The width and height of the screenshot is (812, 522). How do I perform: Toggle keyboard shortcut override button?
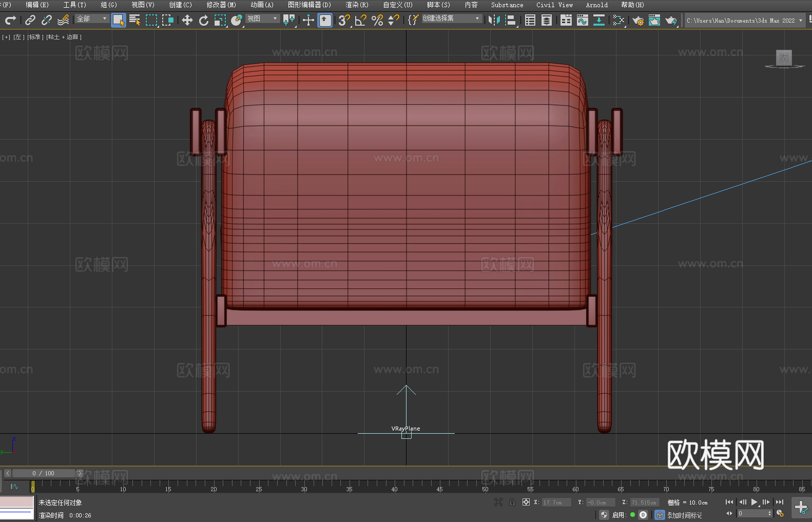click(325, 20)
